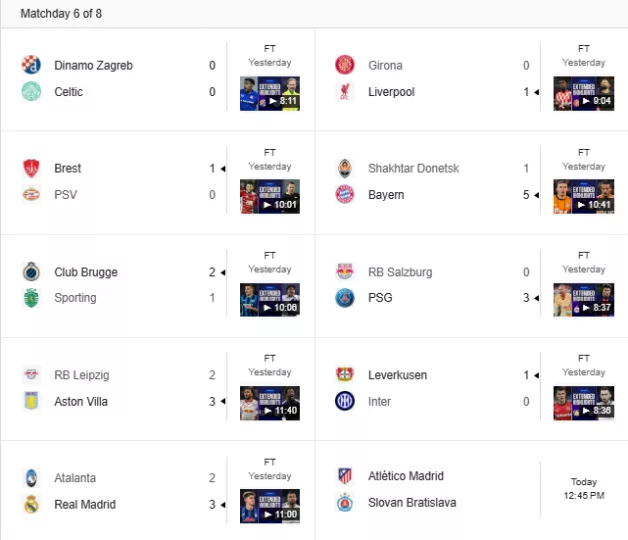Screen dimensions: 628x540
Task: Click the Inter Milan club logo
Action: click(x=345, y=401)
